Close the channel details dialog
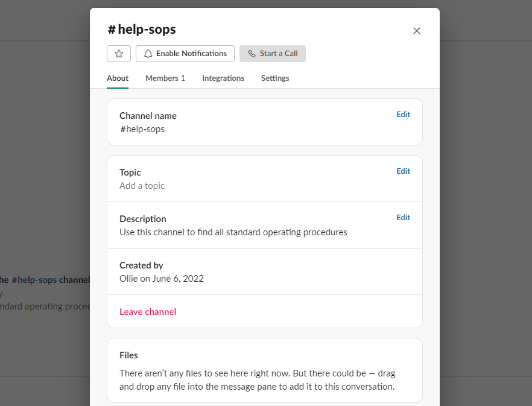This screenshot has width=532, height=406. (x=416, y=30)
